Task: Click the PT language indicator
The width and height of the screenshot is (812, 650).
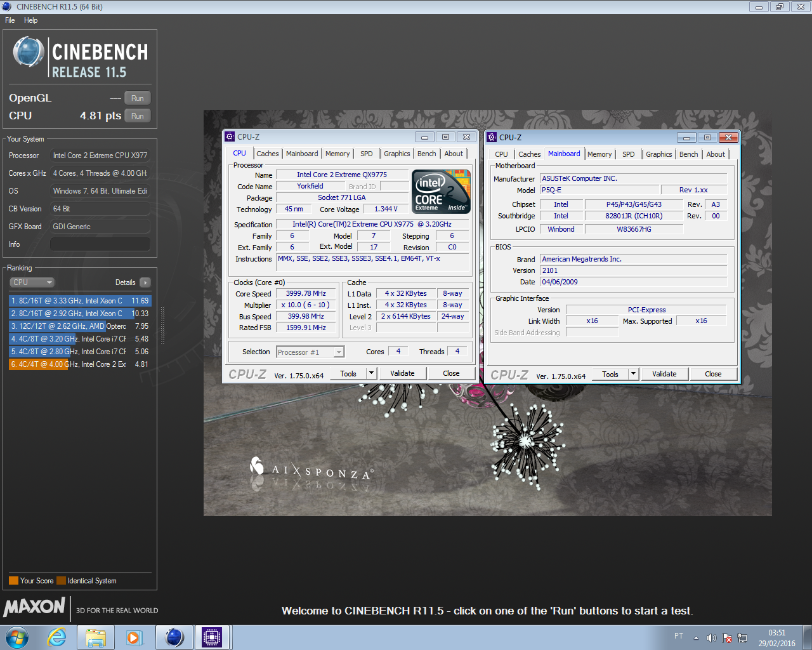Action: tap(679, 636)
